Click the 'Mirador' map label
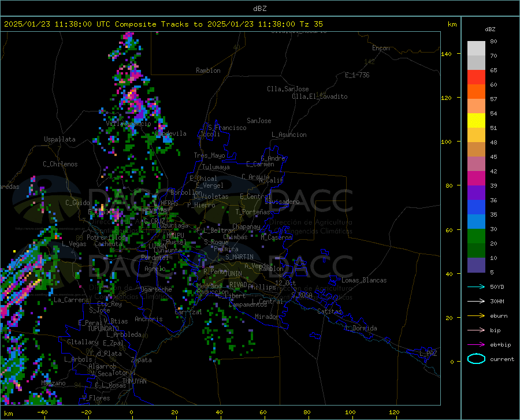Viewport: 520px width, 420px height. click(266, 317)
